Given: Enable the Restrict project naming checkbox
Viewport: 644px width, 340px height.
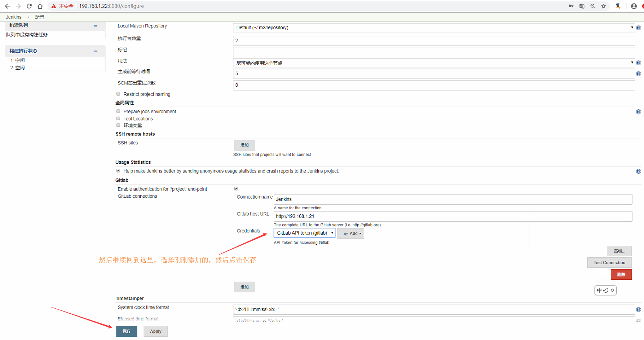Looking at the screenshot, I should pyautogui.click(x=118, y=94).
